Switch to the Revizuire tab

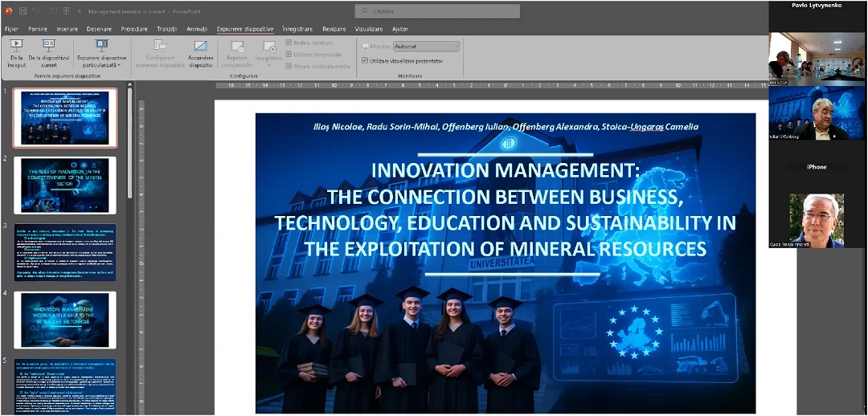[334, 29]
